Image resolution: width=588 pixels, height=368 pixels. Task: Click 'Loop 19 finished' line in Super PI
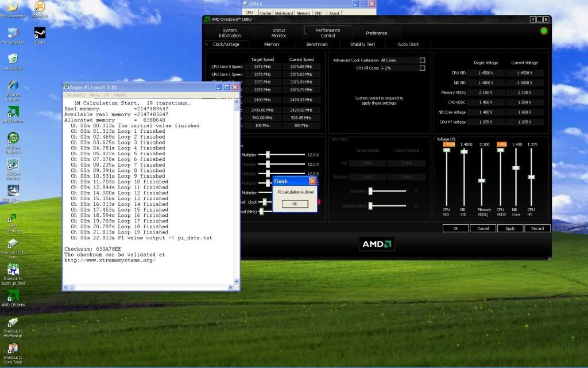(x=118, y=232)
